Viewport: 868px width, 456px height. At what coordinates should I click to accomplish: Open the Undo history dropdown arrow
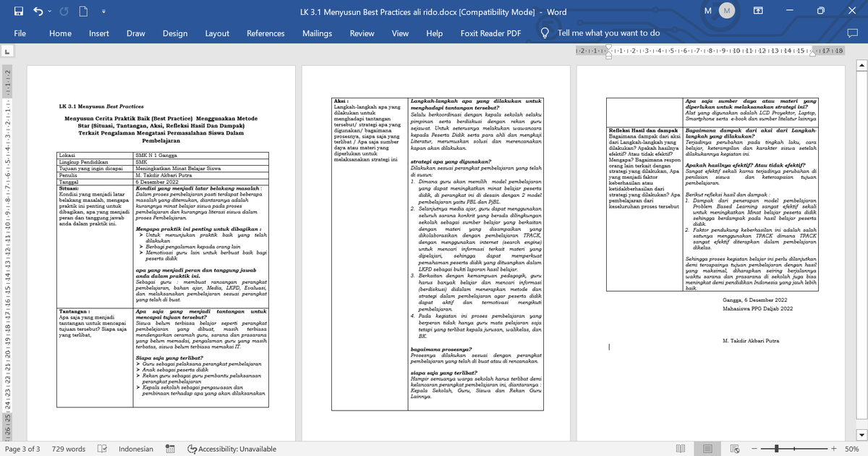pos(48,12)
